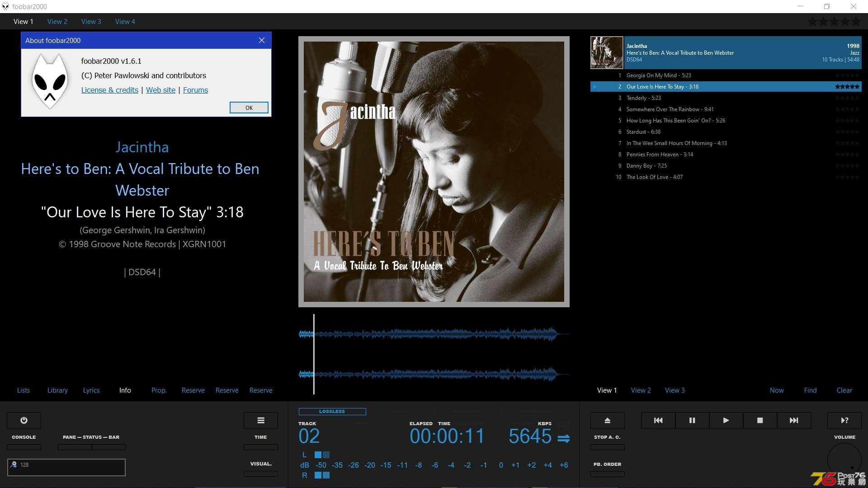The width and height of the screenshot is (868, 488).
Task: Select track Danny Boy - 7:25
Action: point(726,166)
